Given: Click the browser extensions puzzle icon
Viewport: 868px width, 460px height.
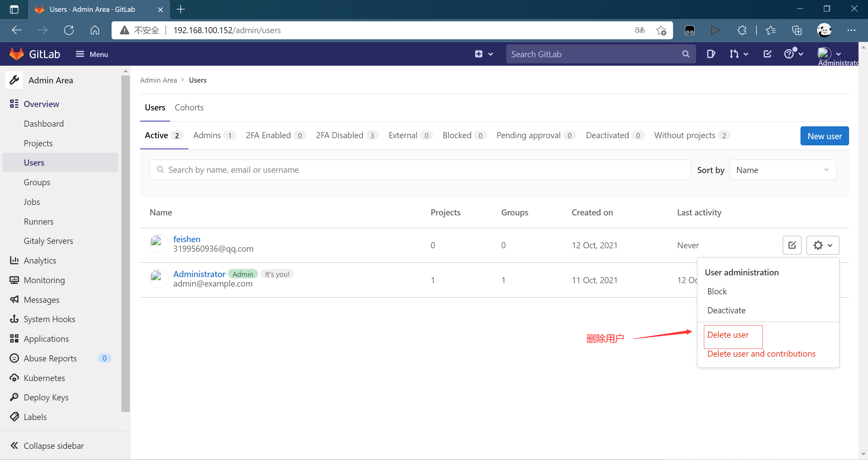Looking at the screenshot, I should click(x=742, y=30).
